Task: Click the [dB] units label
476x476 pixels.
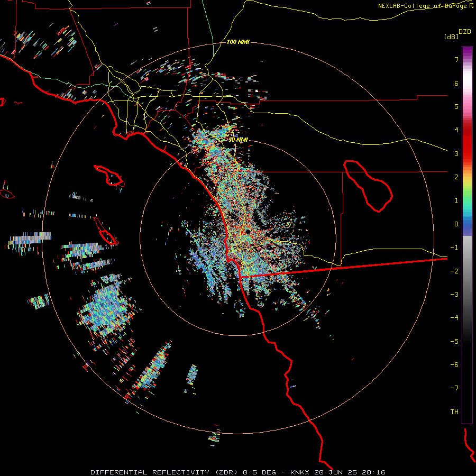Action: (452, 36)
